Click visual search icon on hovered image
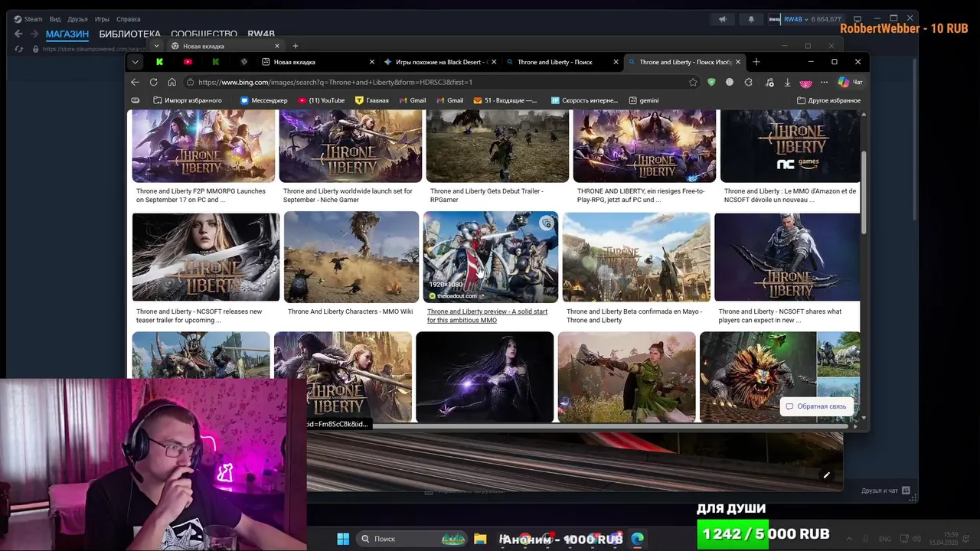The image size is (980, 551). (546, 223)
